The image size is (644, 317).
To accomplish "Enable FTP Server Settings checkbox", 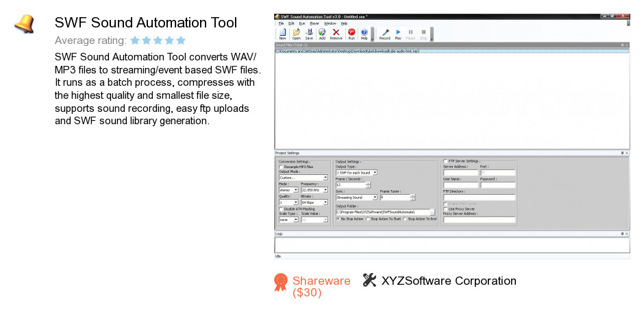I will coord(445,161).
